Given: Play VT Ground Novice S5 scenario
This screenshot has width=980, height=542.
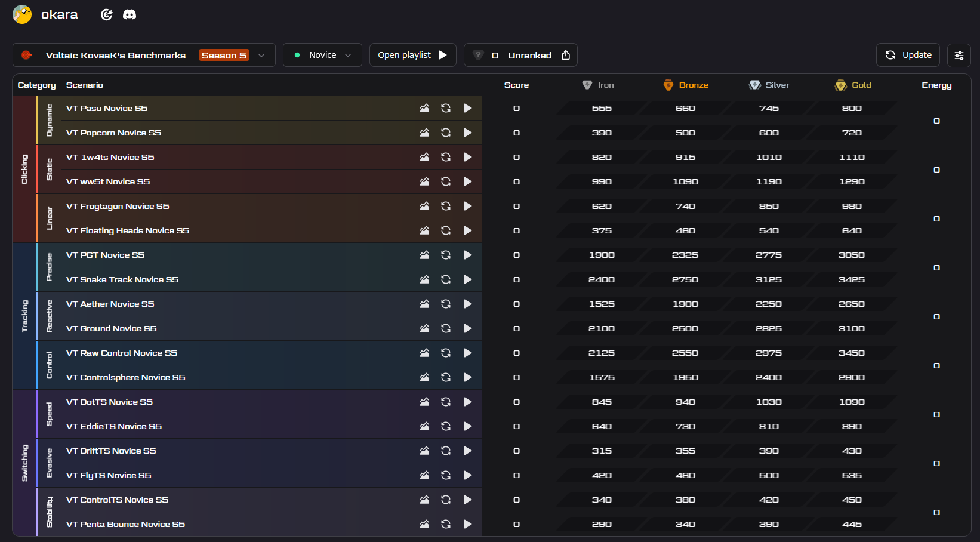Looking at the screenshot, I should coord(468,328).
